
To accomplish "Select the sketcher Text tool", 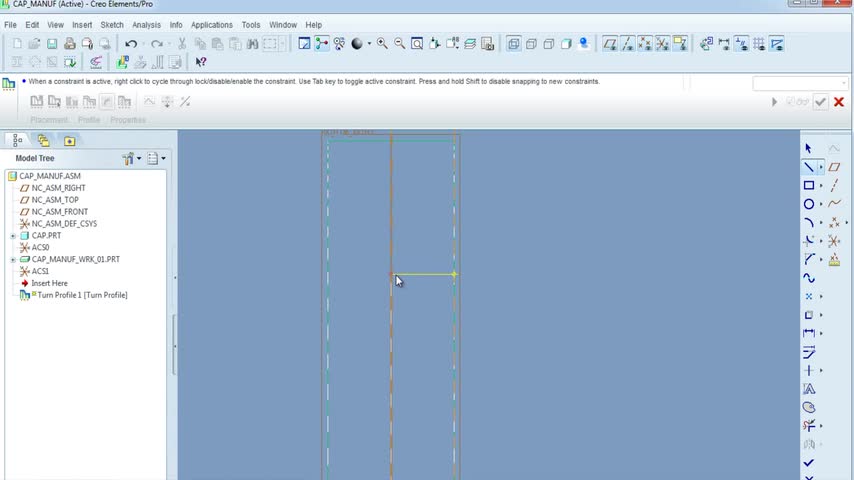I will pos(809,389).
